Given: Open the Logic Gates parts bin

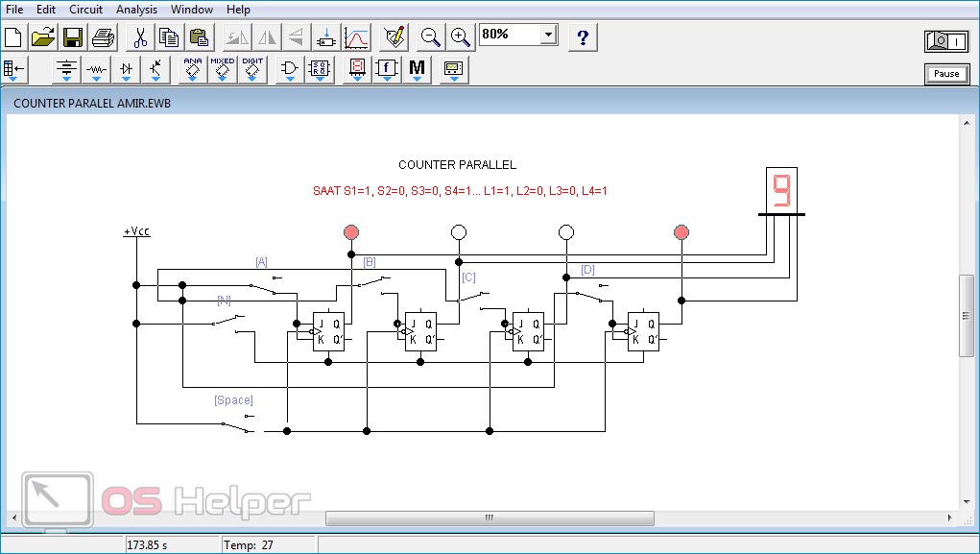Looking at the screenshot, I should point(289,68).
